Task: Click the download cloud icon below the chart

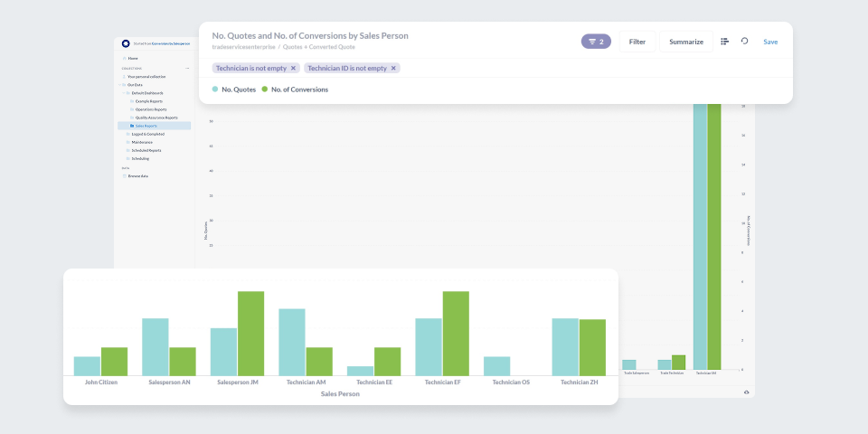Action: point(746,392)
